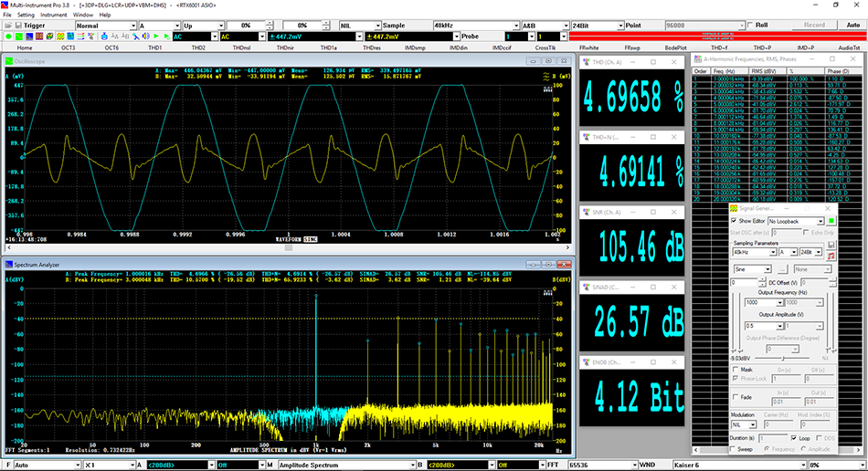Click save icon in Signal Generator panel

point(831,245)
